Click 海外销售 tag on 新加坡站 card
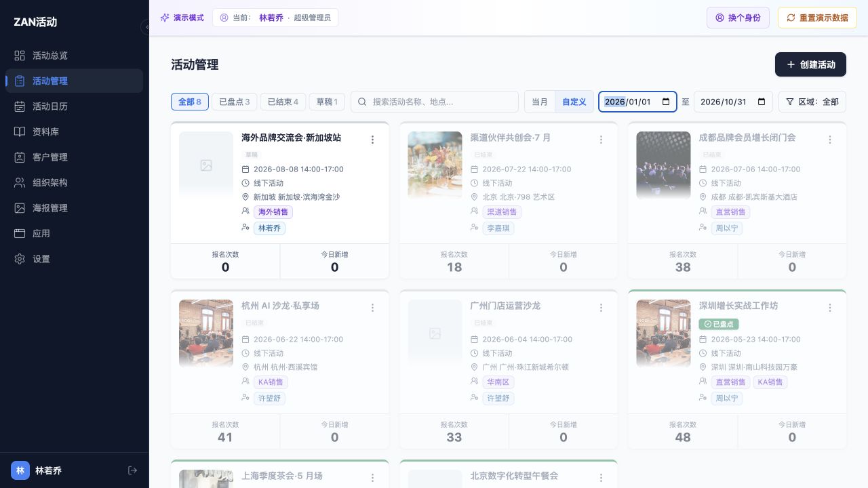 273,212
